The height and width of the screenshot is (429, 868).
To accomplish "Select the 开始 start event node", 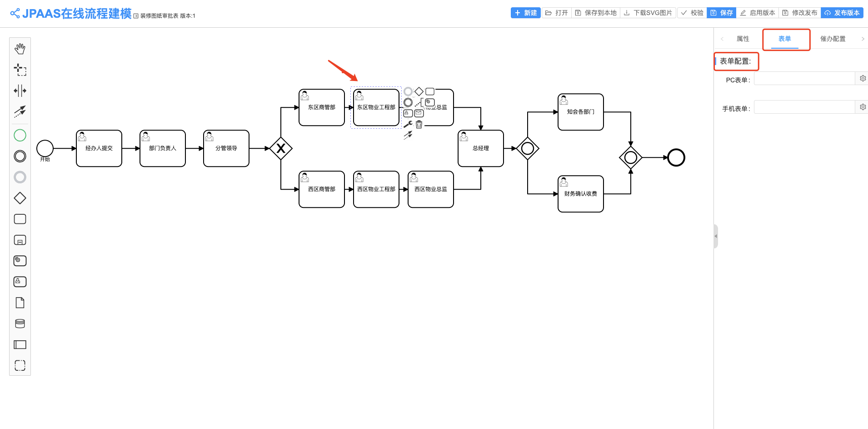I will (45, 148).
